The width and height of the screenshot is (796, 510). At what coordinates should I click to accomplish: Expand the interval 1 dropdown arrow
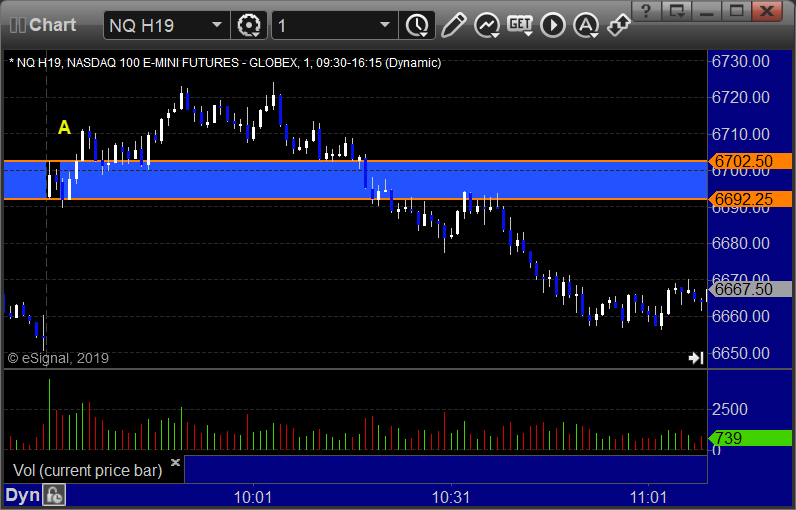point(385,25)
